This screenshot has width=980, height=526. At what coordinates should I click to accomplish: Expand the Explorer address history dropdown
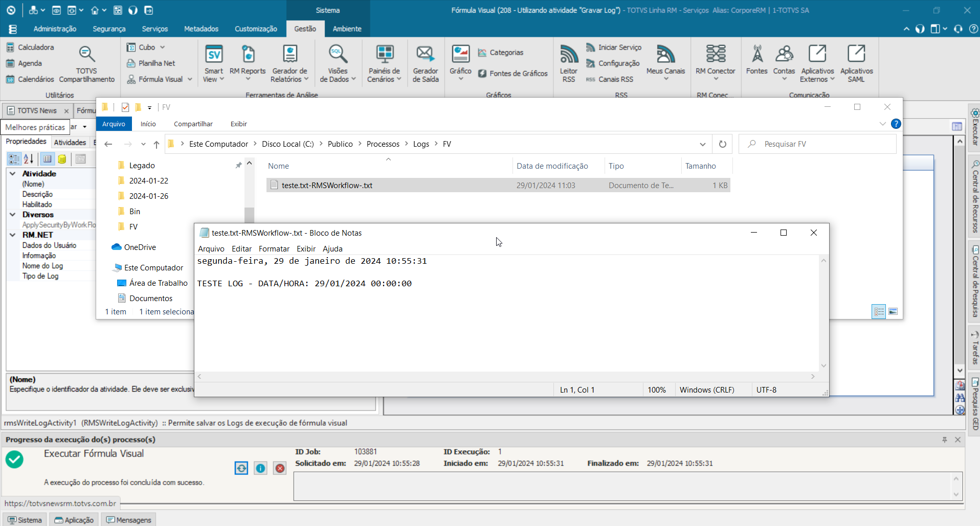pos(703,144)
